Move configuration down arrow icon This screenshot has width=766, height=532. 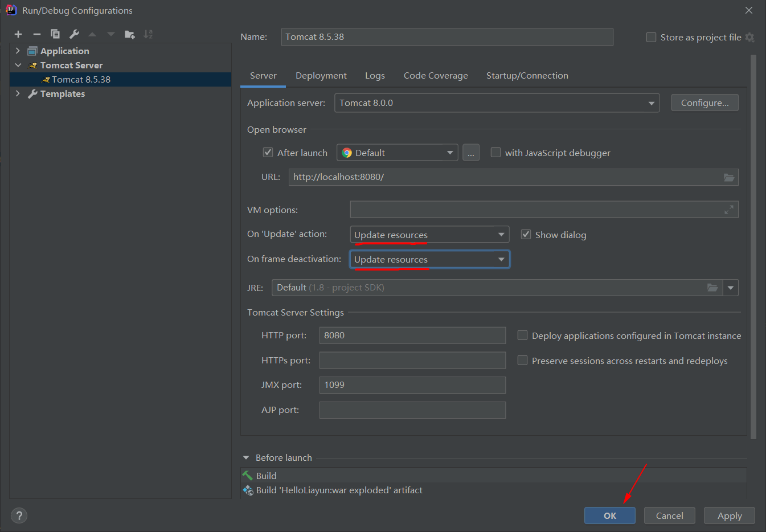pos(111,34)
